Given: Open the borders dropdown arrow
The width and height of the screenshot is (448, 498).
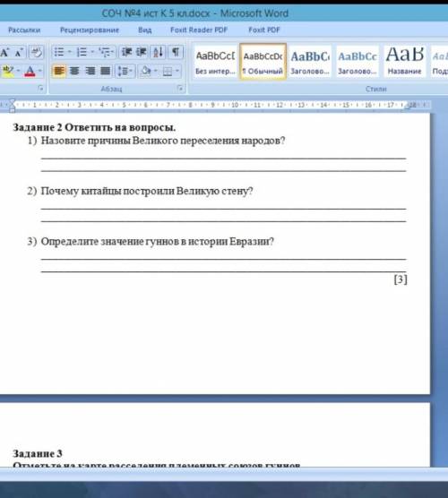Looking at the screenshot, I should 177,71.
